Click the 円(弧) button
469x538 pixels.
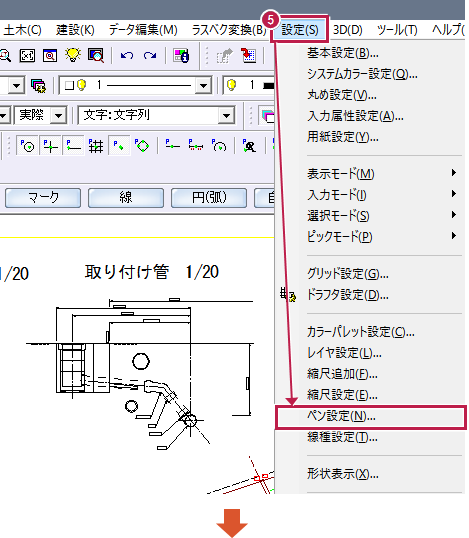[209, 198]
